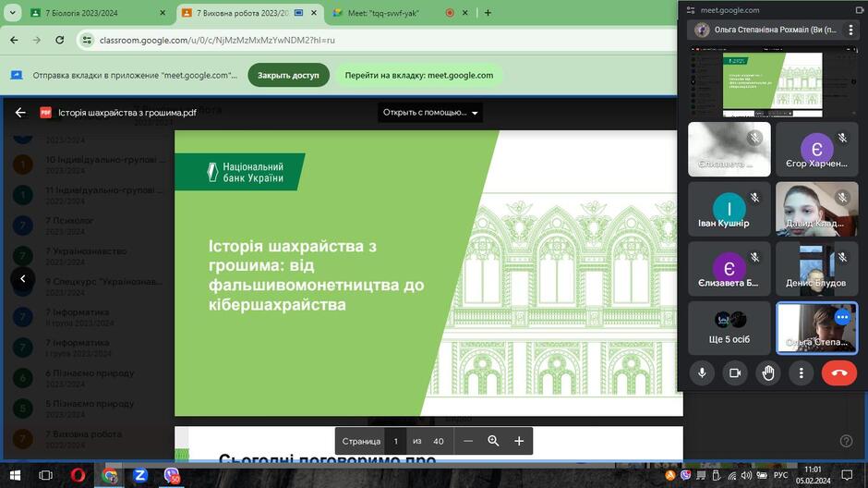Open Meet header three-dot menu
This screenshot has height=488, width=868.
coord(850,30)
